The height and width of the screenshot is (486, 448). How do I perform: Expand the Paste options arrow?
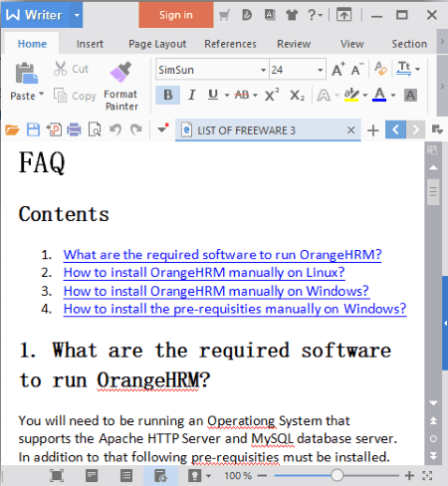click(42, 94)
